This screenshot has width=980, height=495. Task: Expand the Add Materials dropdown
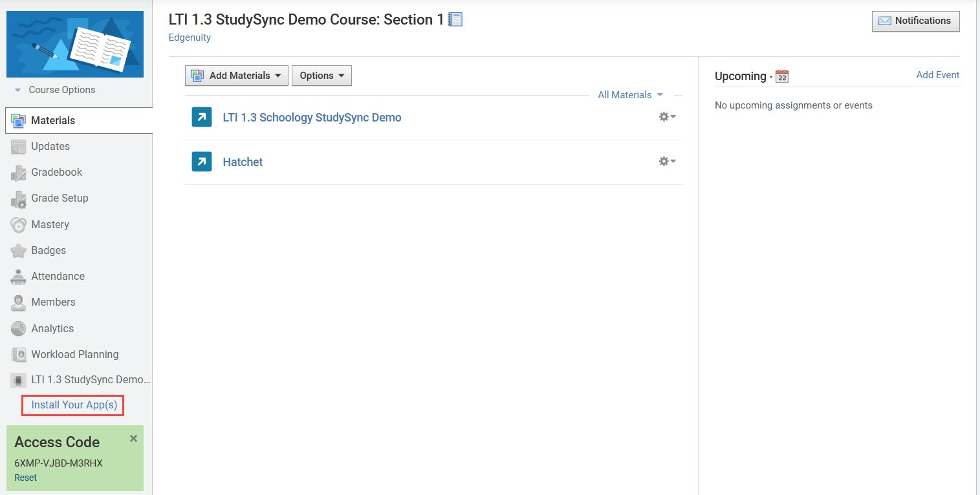(237, 76)
